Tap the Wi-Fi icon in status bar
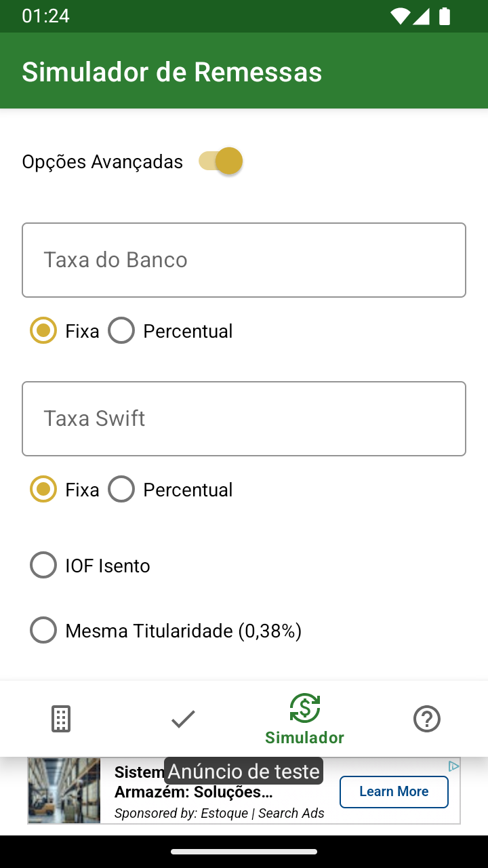 (401, 16)
